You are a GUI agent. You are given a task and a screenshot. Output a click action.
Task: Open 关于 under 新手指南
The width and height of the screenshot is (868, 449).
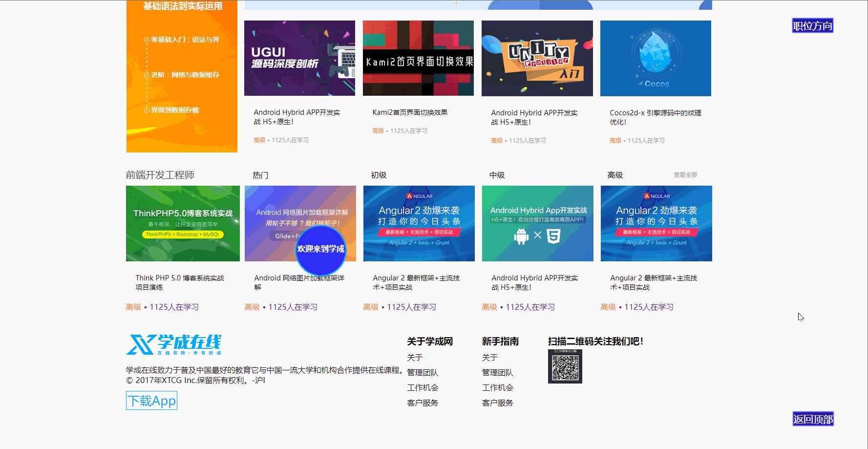click(x=489, y=358)
